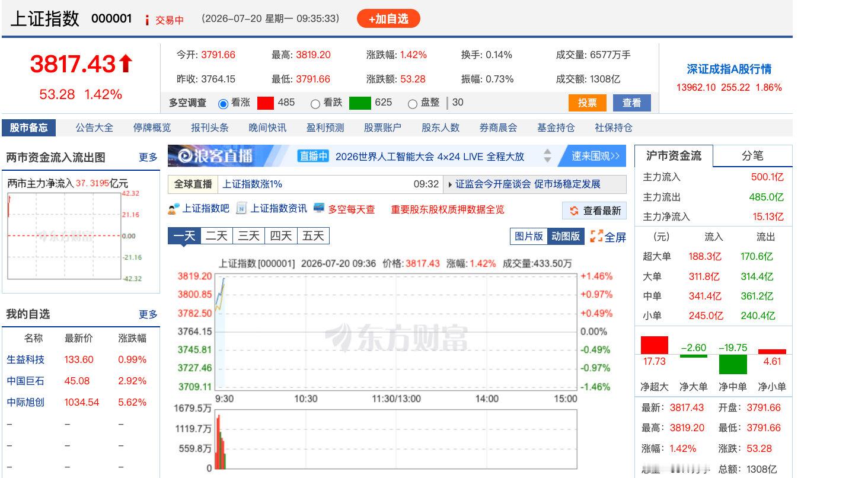Click the green 净中单 bar
868x478 pixels.
(x=733, y=364)
